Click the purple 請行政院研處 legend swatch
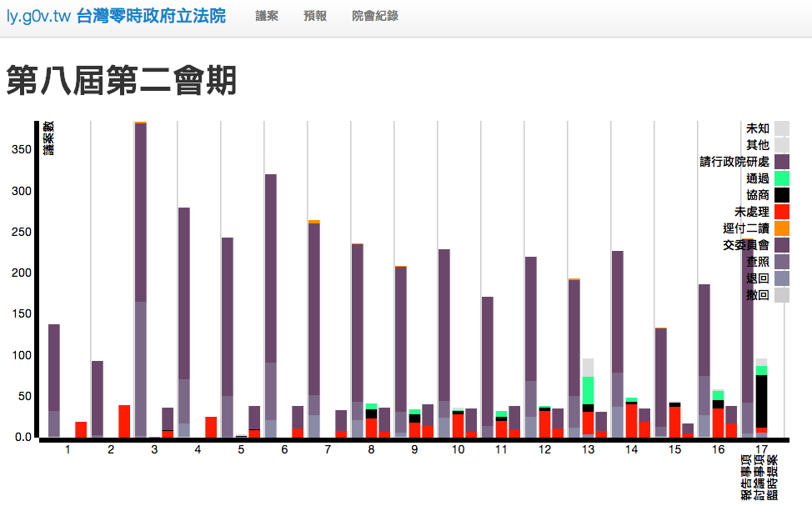 (781, 162)
